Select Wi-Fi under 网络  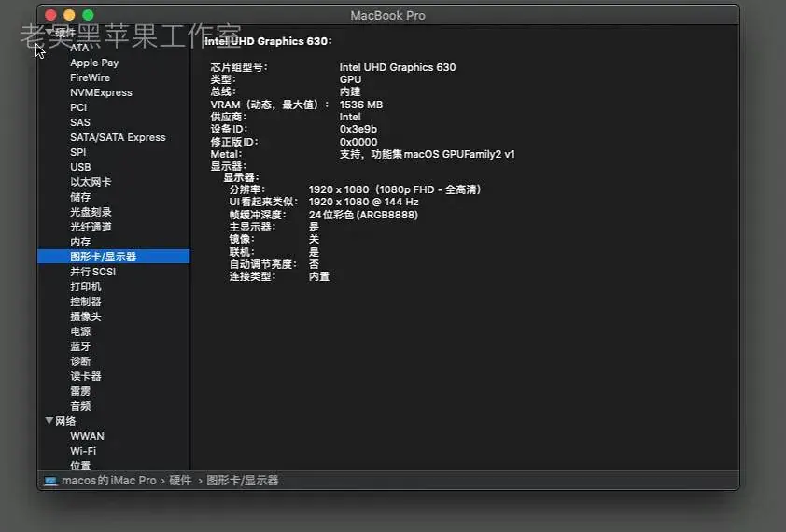tap(83, 451)
